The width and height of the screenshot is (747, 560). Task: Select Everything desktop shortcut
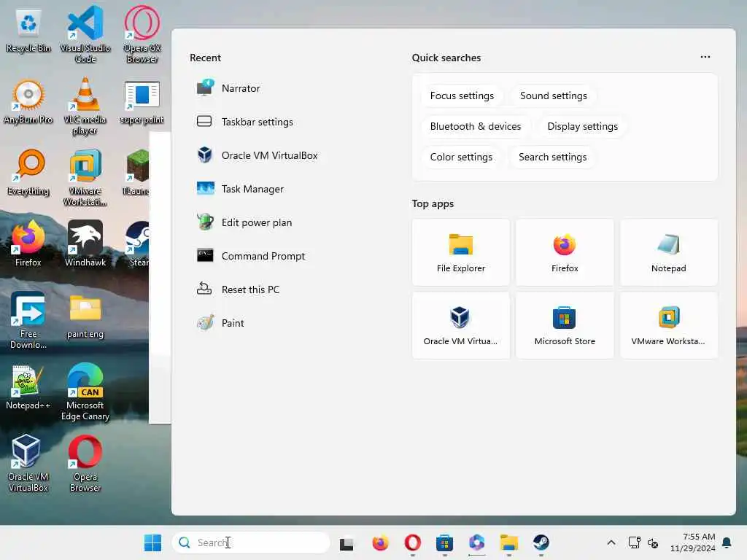point(28,174)
